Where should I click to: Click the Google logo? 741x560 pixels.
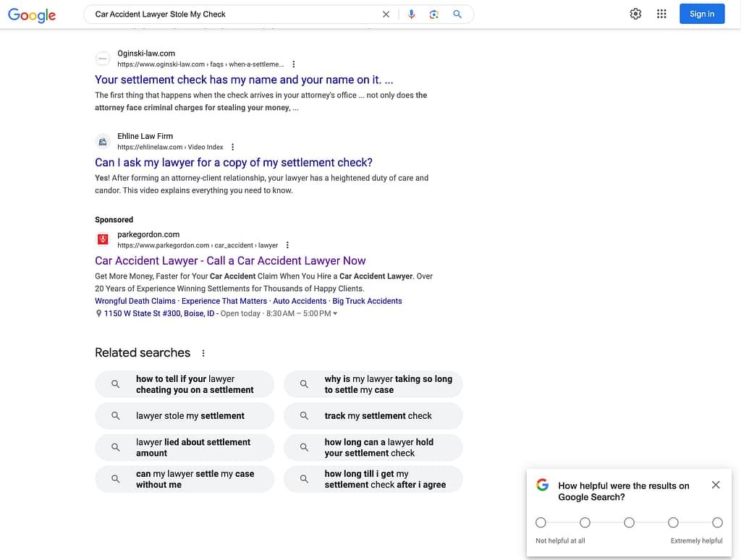32,14
